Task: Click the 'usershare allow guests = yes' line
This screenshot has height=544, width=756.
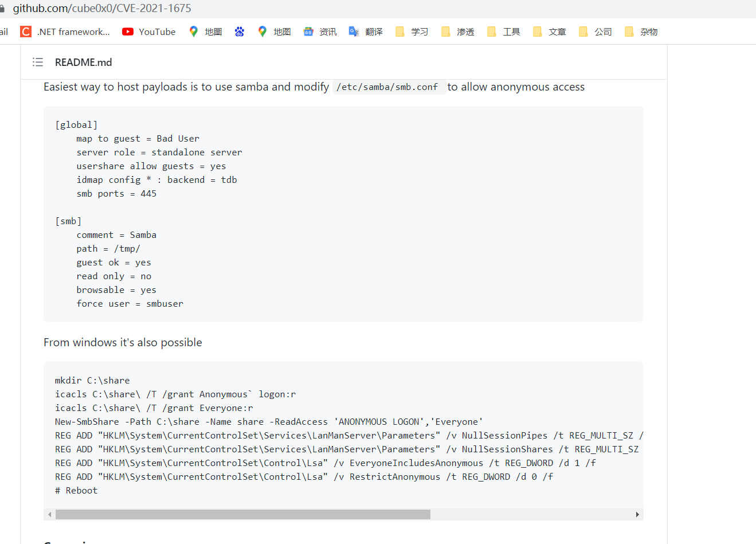Action: click(x=151, y=166)
